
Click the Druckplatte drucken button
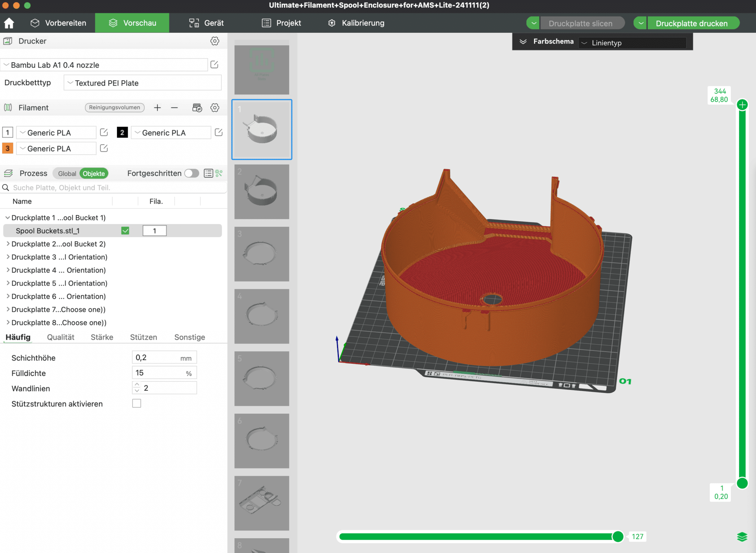click(691, 23)
